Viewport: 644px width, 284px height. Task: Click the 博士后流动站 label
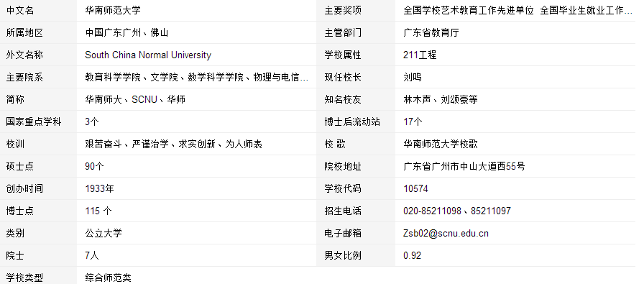click(352, 122)
